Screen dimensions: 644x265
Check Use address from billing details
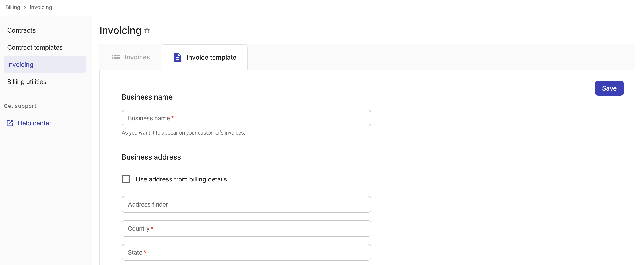tap(126, 179)
